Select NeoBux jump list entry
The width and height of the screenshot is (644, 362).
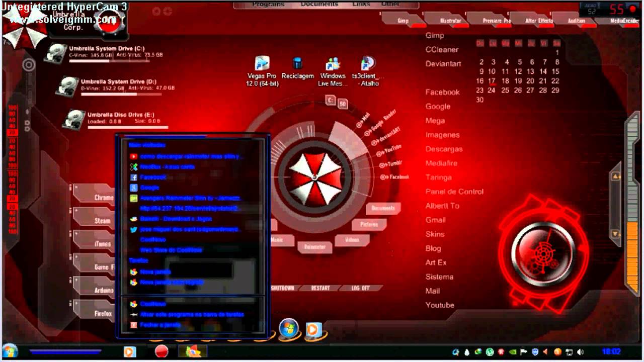click(x=168, y=166)
